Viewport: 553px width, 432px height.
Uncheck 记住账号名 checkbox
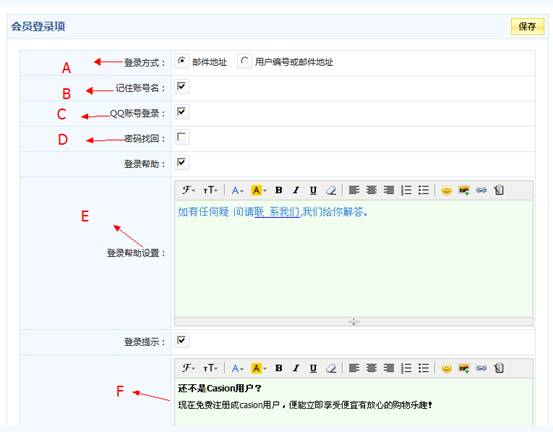(x=181, y=86)
